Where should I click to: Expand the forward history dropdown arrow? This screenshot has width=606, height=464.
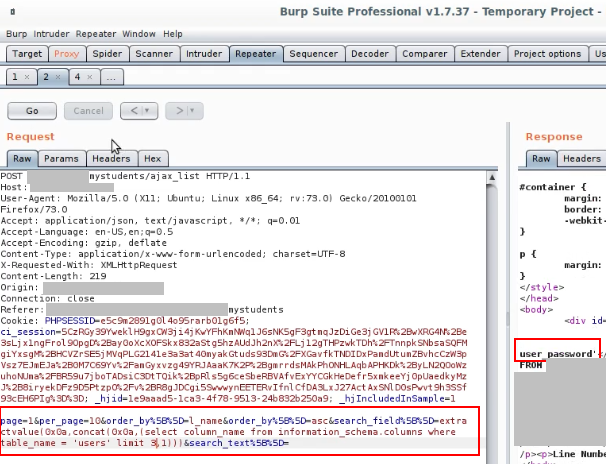tap(192, 111)
